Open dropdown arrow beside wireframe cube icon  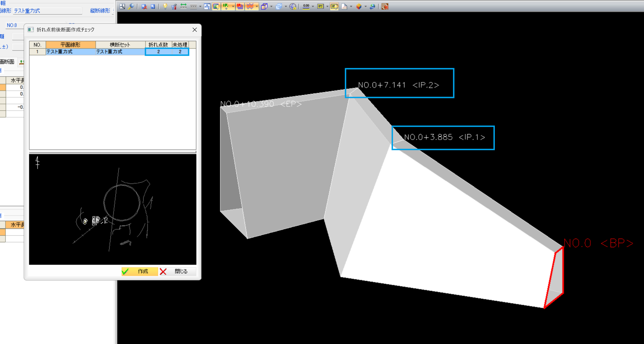(x=286, y=6)
